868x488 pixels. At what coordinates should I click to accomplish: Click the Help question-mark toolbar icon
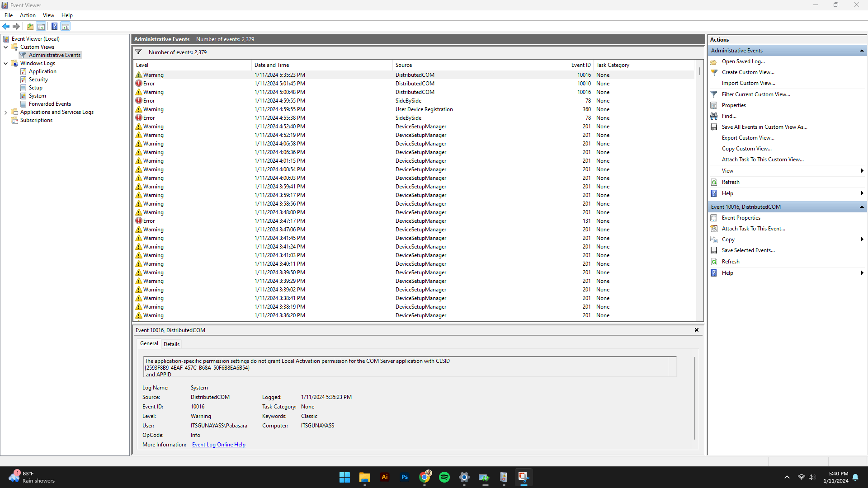(x=54, y=26)
